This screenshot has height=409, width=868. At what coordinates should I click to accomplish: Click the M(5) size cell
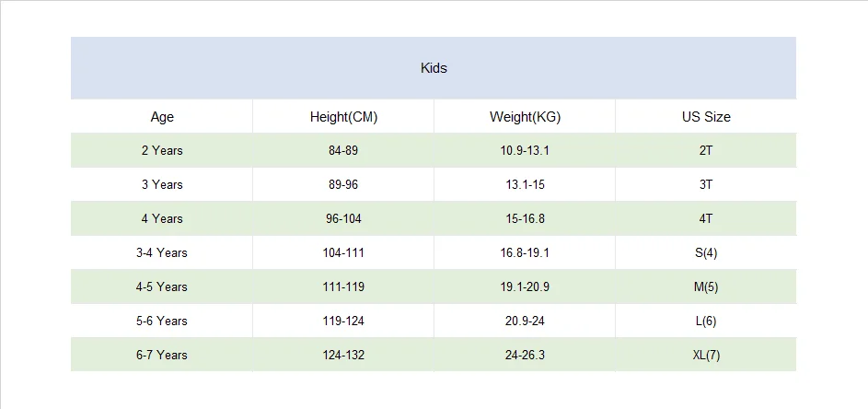coord(706,286)
